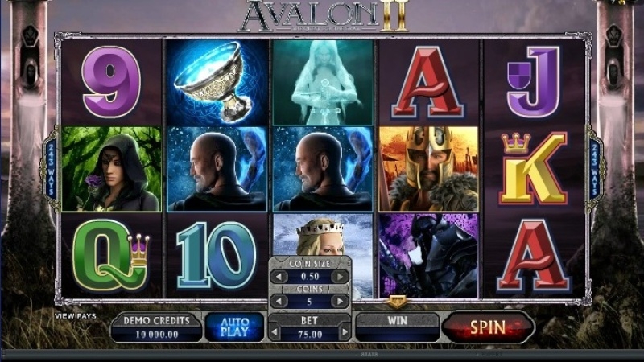644x362 pixels.
Task: Click the yellow K symbol
Action: tap(533, 169)
